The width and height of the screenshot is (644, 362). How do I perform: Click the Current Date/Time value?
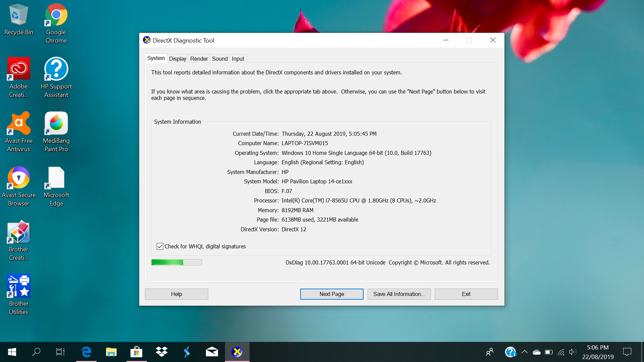[329, 134]
